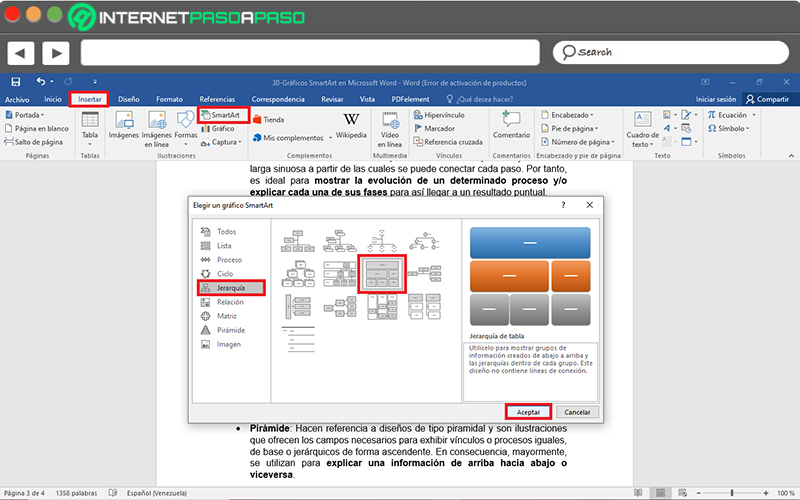
Task: Click the zoom out minus button
Action: coord(699,493)
